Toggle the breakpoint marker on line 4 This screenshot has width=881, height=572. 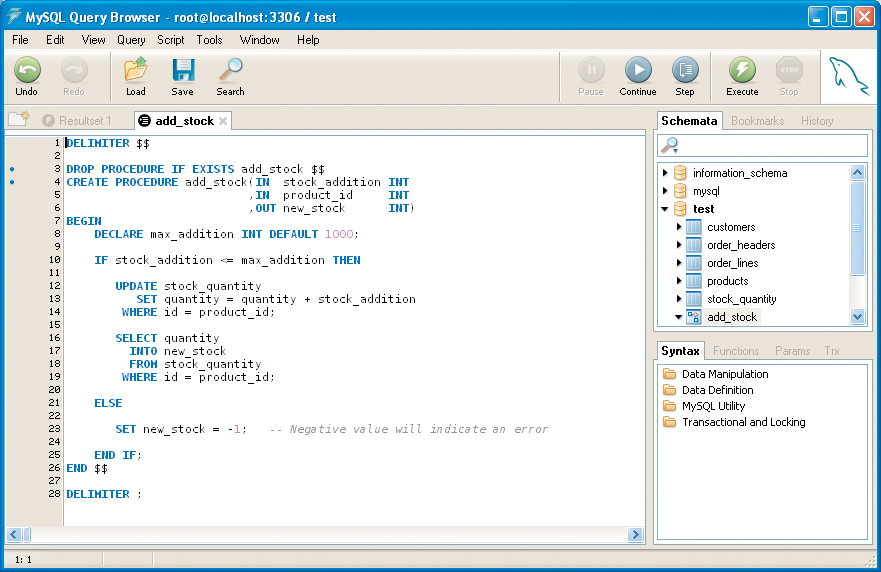coord(12,181)
